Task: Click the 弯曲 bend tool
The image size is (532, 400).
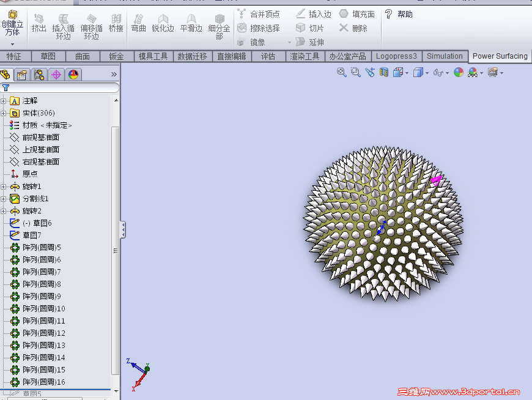Action: coord(138,23)
